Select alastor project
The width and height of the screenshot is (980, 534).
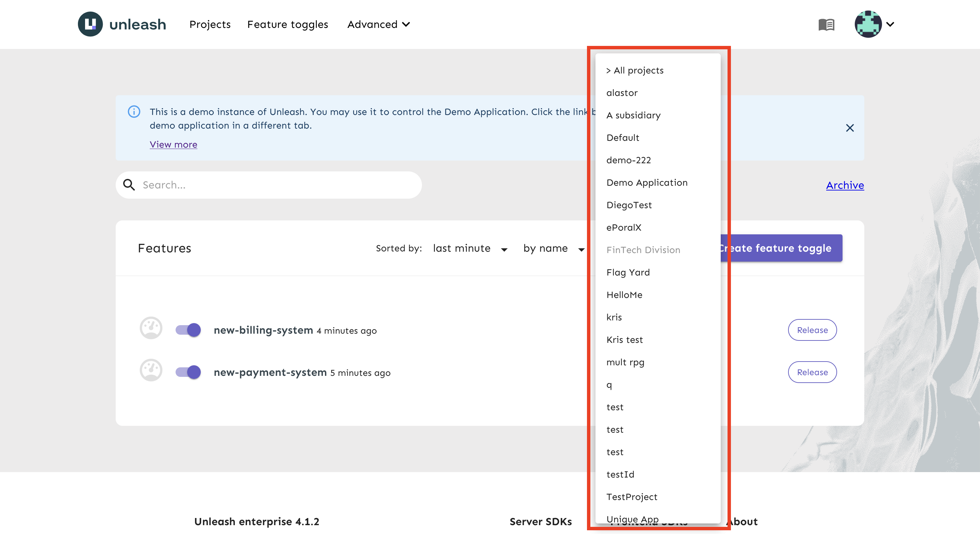point(658,93)
